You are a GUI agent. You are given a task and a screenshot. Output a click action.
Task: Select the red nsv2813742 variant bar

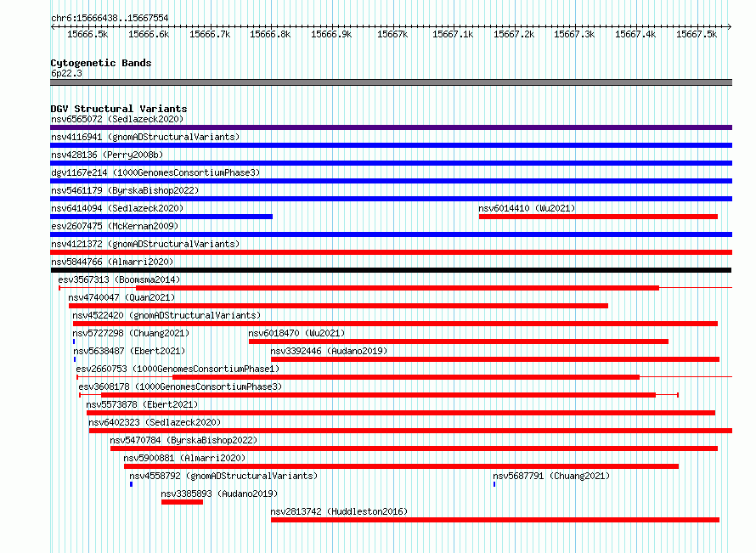495,520
